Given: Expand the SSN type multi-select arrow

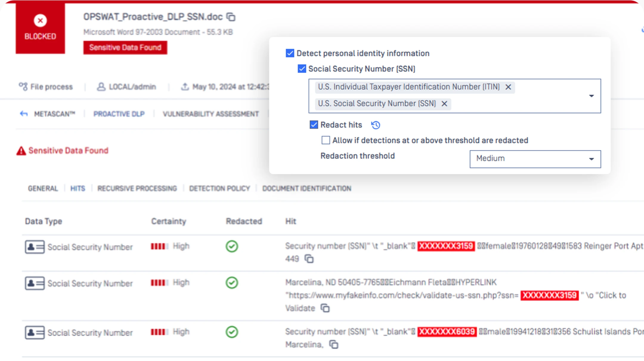Looking at the screenshot, I should pos(591,96).
